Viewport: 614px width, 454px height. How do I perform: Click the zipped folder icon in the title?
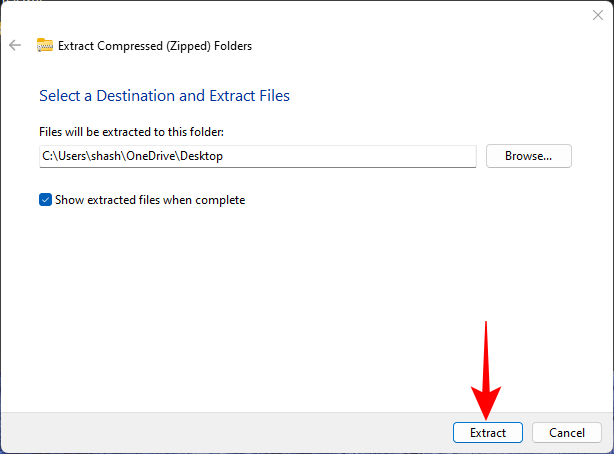pyautogui.click(x=45, y=45)
